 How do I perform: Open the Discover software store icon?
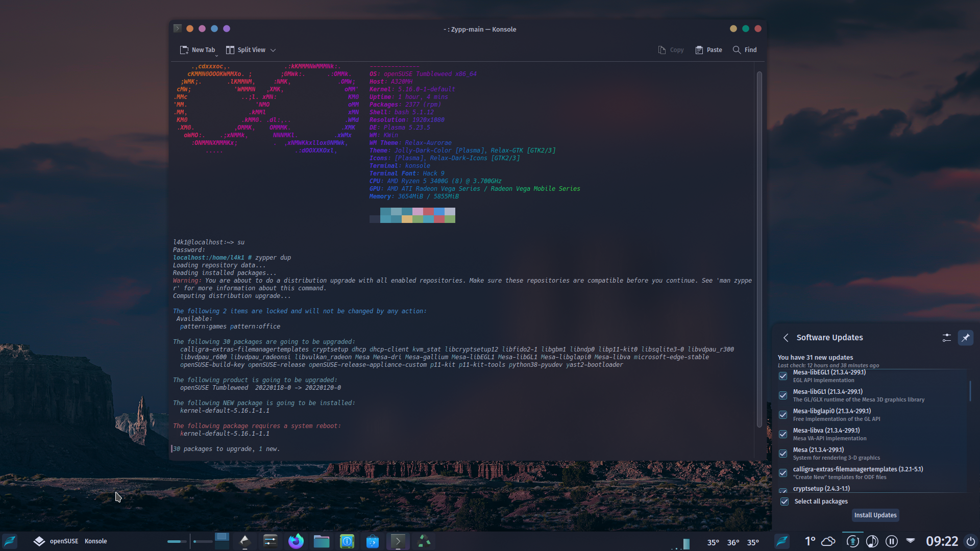pos(373,541)
